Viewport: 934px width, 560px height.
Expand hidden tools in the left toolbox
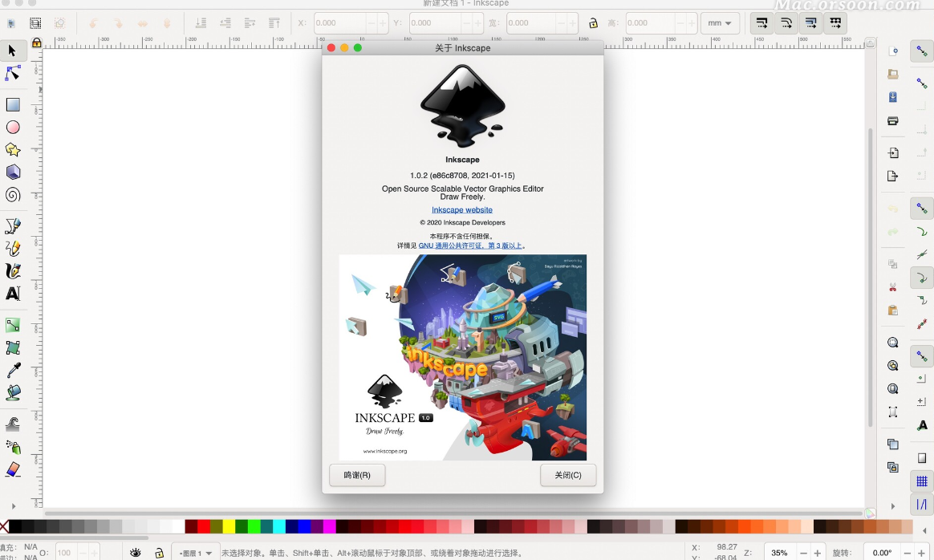[x=13, y=506]
